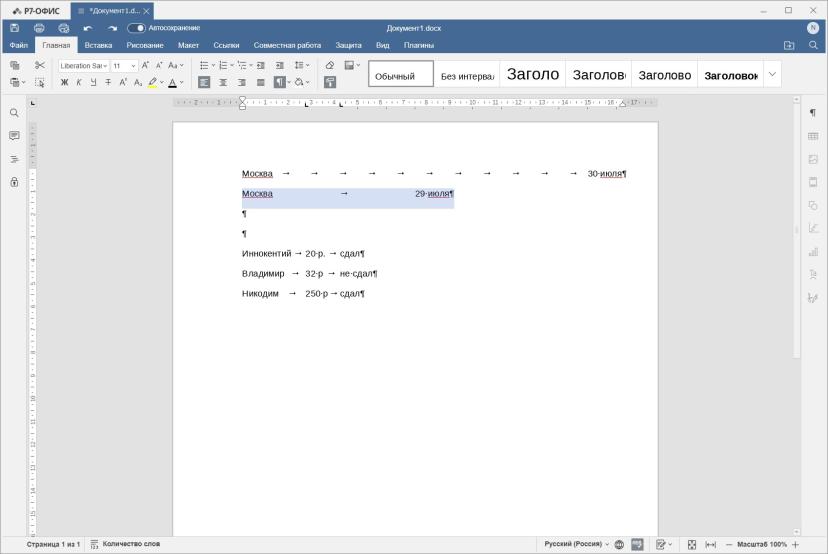Image resolution: width=828 pixels, height=554 pixels.
Task: Open table settings in right sidebar
Action: coord(813,136)
